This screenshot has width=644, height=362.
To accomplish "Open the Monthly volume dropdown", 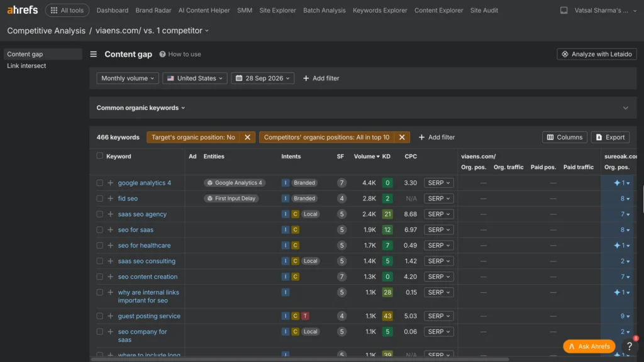I will pos(127,78).
